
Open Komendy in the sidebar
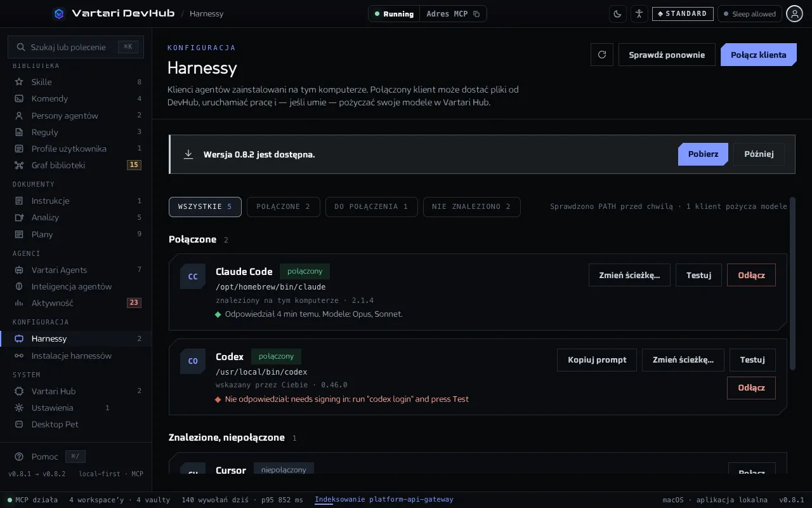(x=76, y=98)
